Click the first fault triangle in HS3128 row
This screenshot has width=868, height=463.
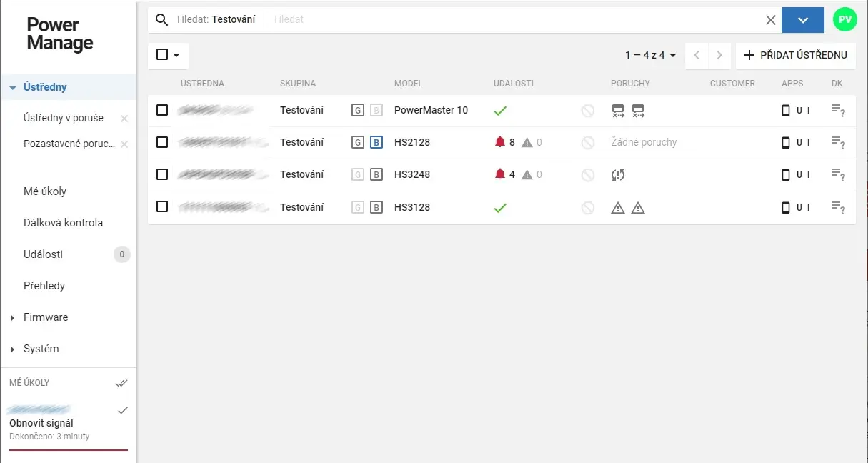coord(618,207)
